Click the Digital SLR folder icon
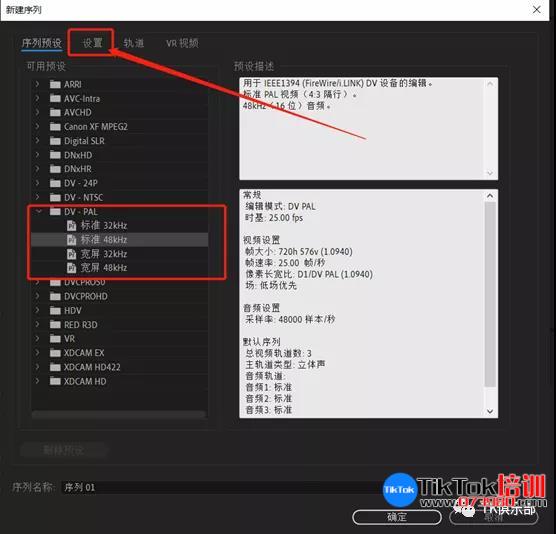The width and height of the screenshot is (556, 534). point(55,141)
